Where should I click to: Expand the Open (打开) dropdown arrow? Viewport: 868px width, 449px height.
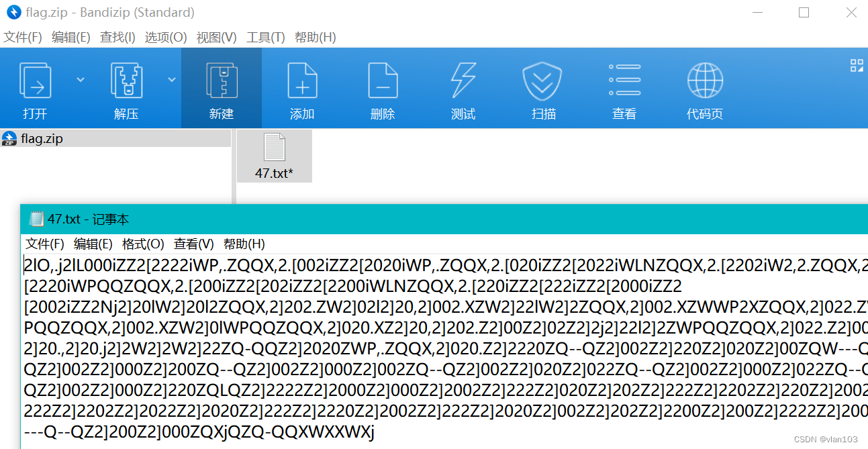click(81, 79)
